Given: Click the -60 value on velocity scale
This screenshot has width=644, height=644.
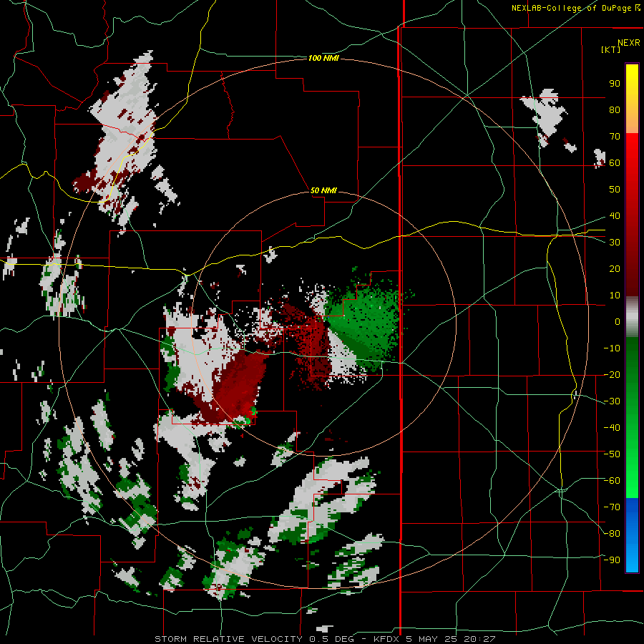Looking at the screenshot, I should point(612,481).
